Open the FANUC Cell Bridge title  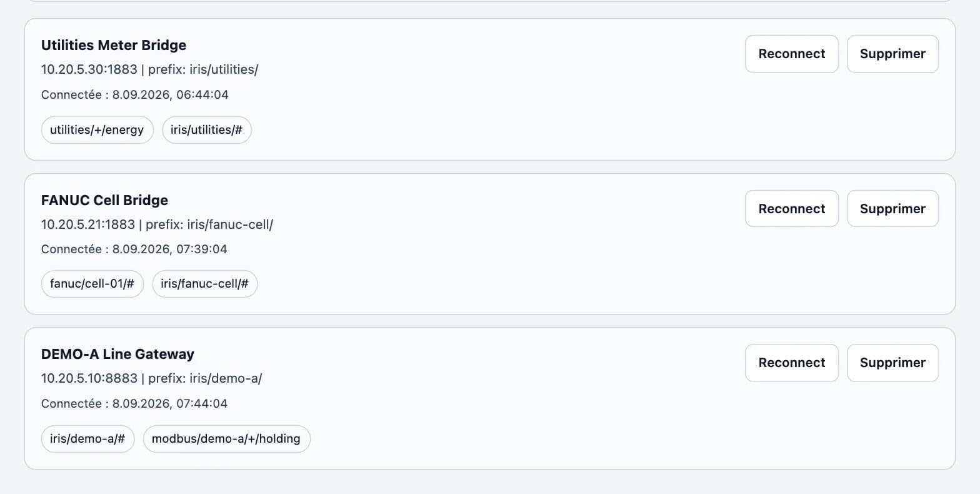104,200
